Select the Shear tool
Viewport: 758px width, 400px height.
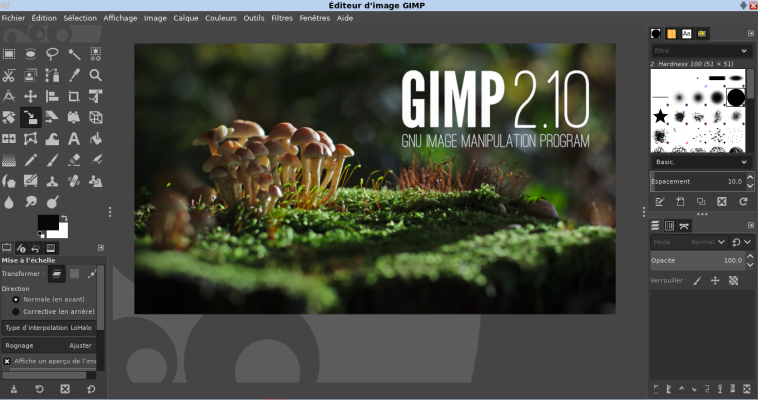[x=52, y=118]
